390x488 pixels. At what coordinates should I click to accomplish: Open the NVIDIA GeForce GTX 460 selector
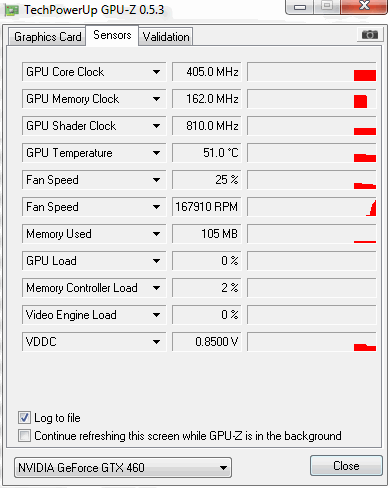click(123, 468)
